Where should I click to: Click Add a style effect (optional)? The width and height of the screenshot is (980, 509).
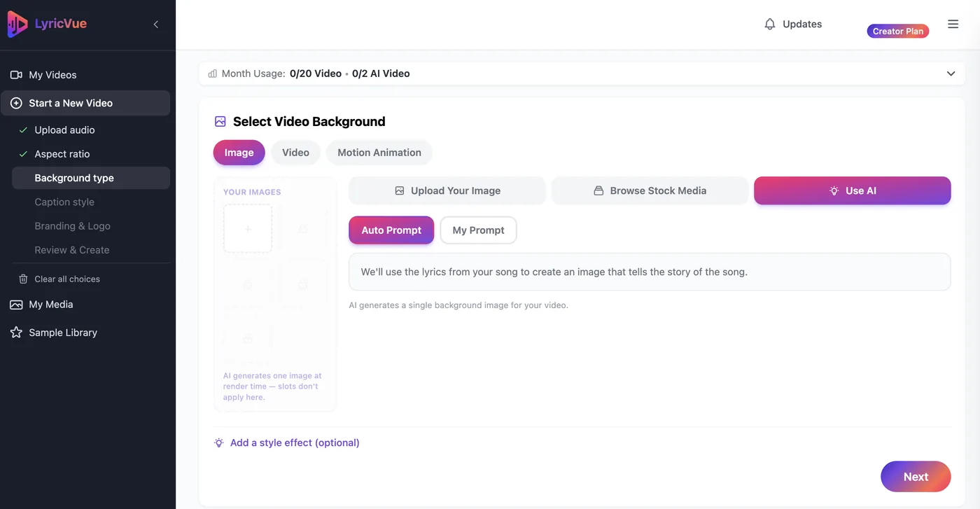coord(295,442)
